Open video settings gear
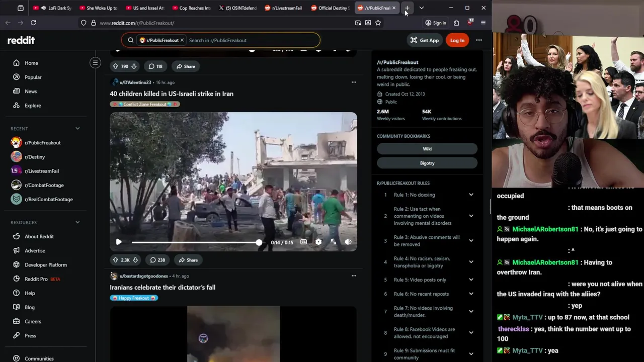The width and height of the screenshot is (644, 362). 318,242
